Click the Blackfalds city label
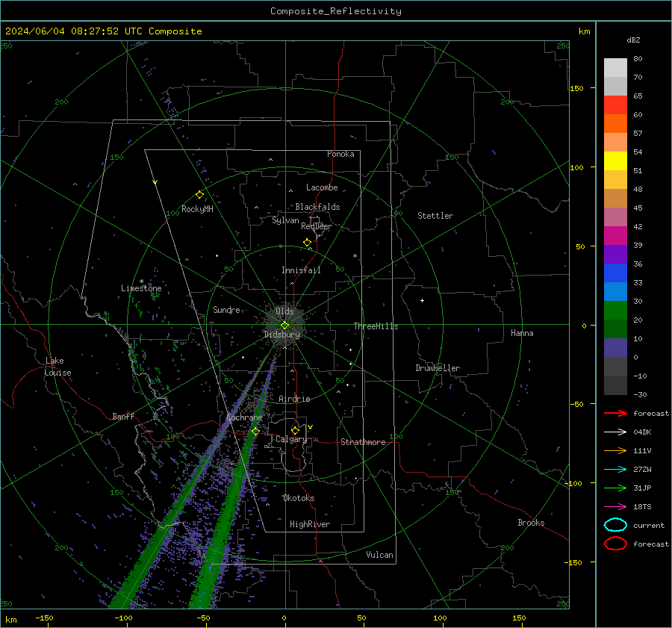 point(317,207)
